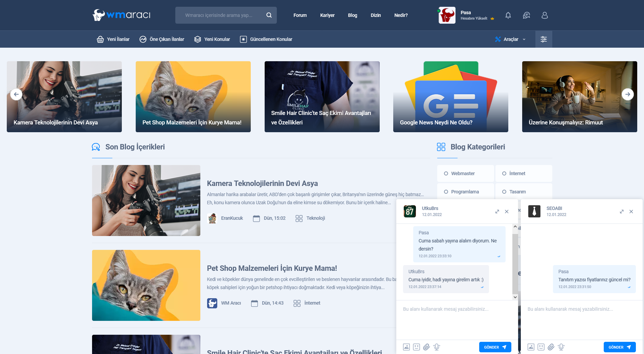Open Öne Çıkan İlanlar section

[162, 39]
